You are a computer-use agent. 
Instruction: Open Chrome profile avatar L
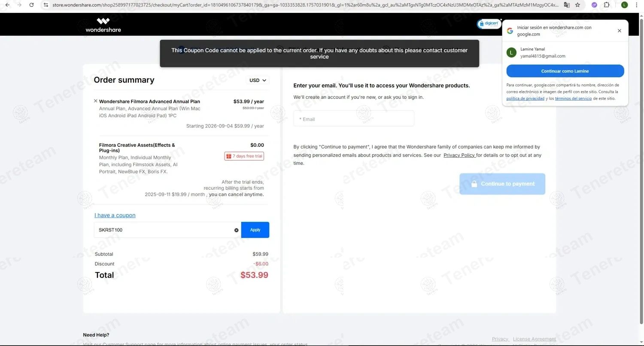point(624,5)
